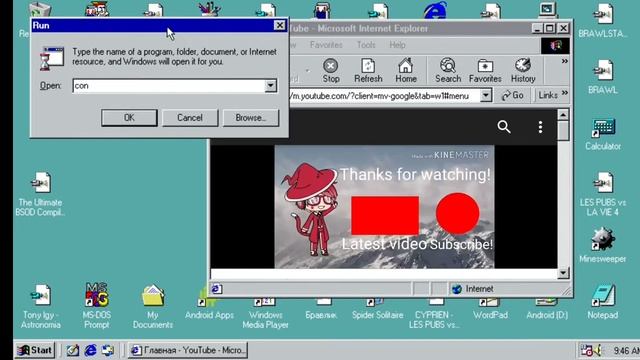Click the taskbar clock

tap(626, 351)
